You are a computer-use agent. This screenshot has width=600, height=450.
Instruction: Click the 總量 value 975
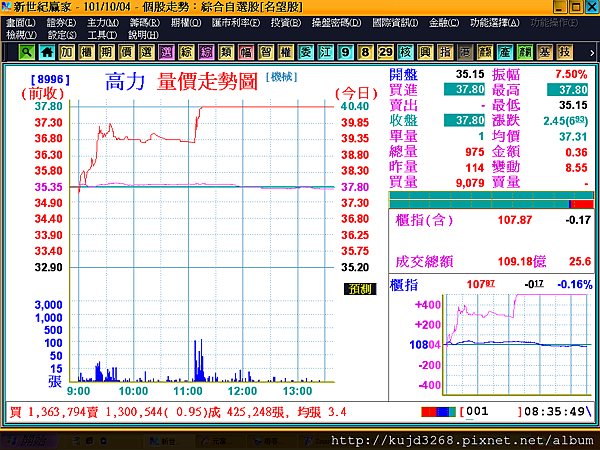pos(475,152)
